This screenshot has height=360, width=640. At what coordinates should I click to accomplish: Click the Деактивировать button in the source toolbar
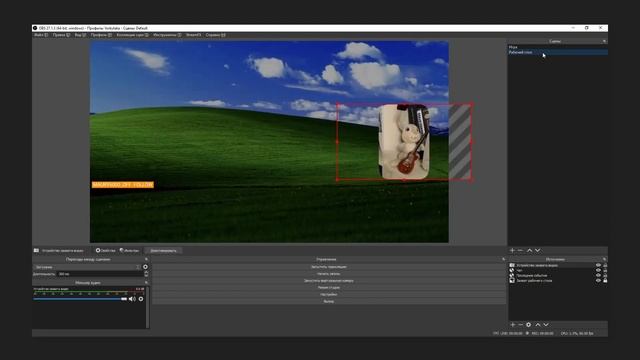163,250
